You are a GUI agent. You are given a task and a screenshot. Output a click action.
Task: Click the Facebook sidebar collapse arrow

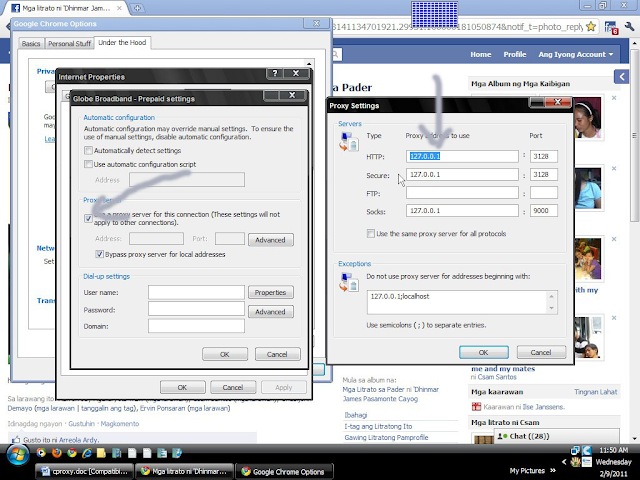(x=621, y=76)
